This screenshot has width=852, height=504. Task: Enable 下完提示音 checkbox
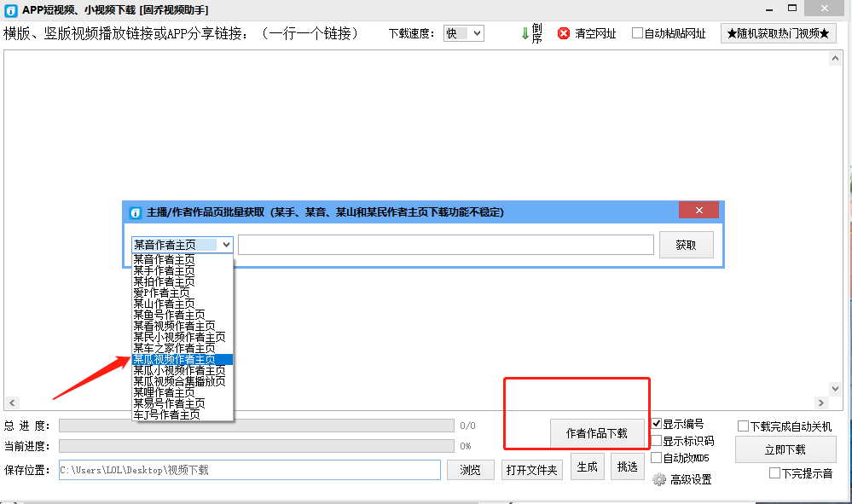(x=775, y=473)
